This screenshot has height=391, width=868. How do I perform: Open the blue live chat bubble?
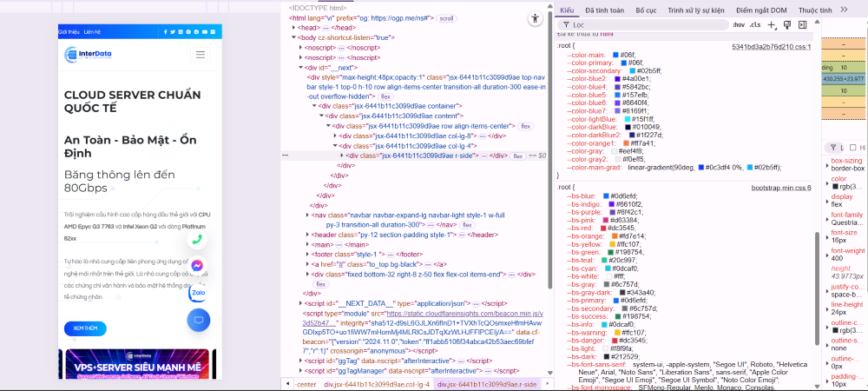pos(199,320)
